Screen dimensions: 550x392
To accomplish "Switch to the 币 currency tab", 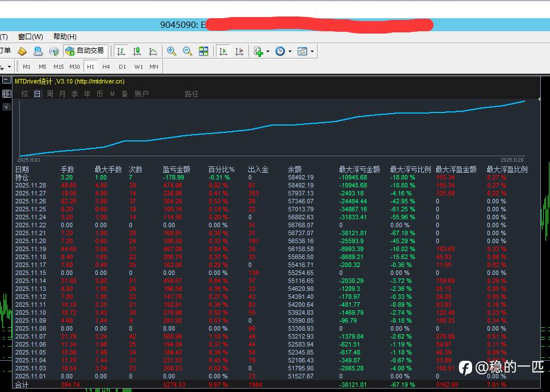I will (99, 94).
